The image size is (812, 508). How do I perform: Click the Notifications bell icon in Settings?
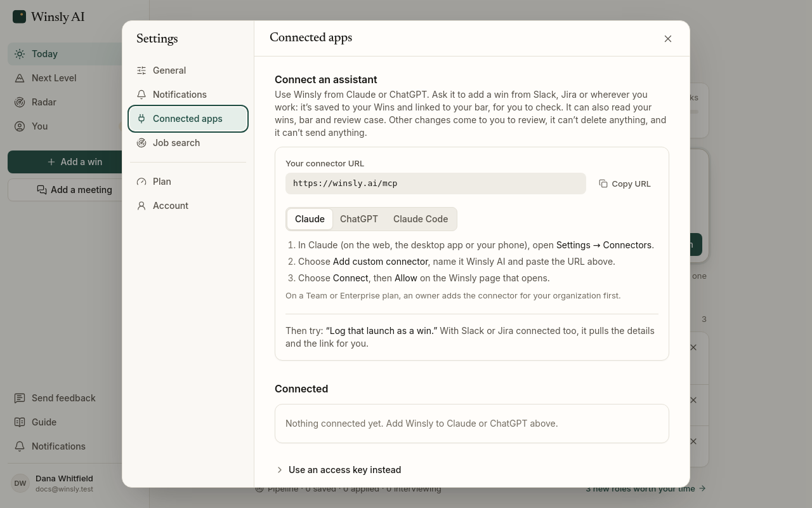[141, 95]
